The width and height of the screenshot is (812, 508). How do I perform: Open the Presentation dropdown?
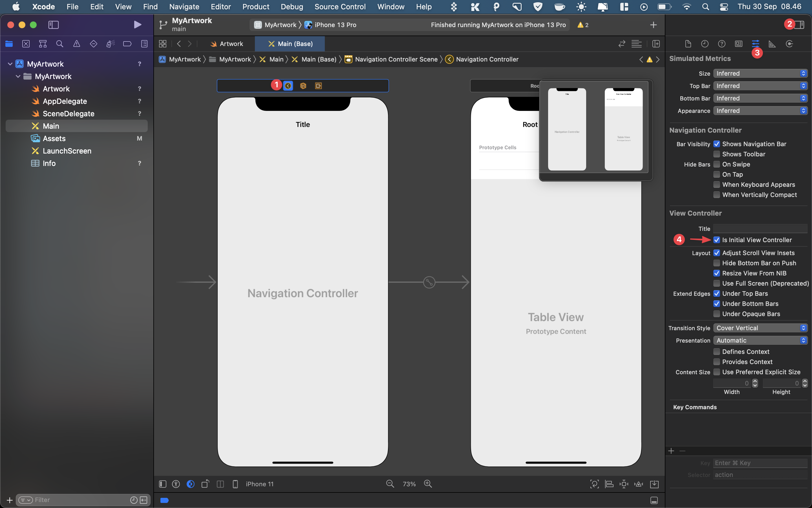click(760, 341)
